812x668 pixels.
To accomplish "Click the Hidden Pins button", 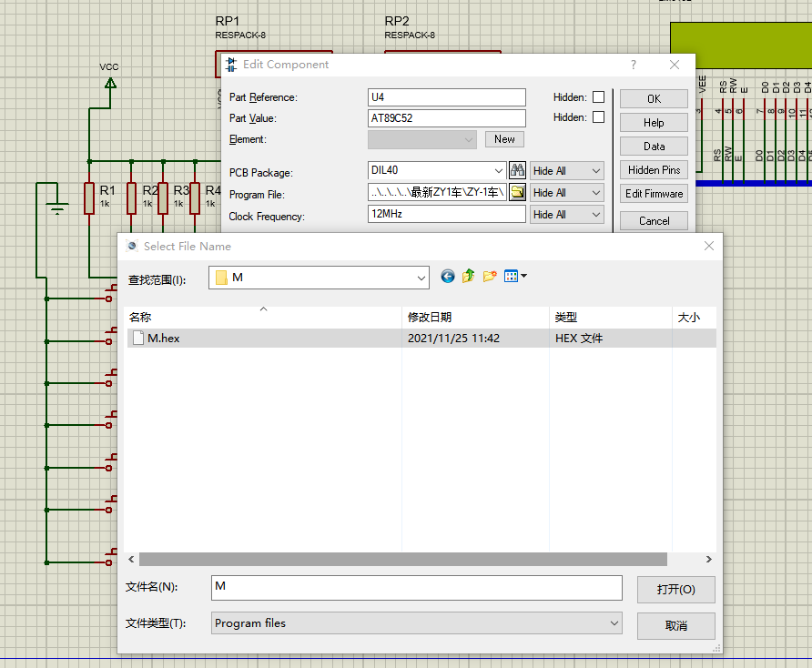I will [654, 170].
